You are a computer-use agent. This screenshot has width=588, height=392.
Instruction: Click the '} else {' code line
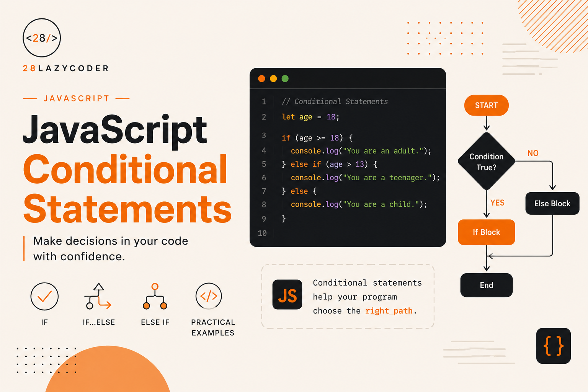(299, 191)
